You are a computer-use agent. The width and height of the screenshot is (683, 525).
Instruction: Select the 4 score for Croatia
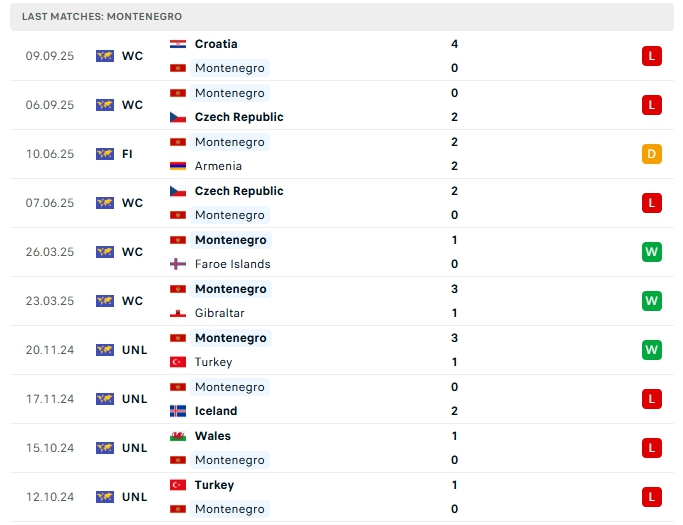pyautogui.click(x=454, y=44)
